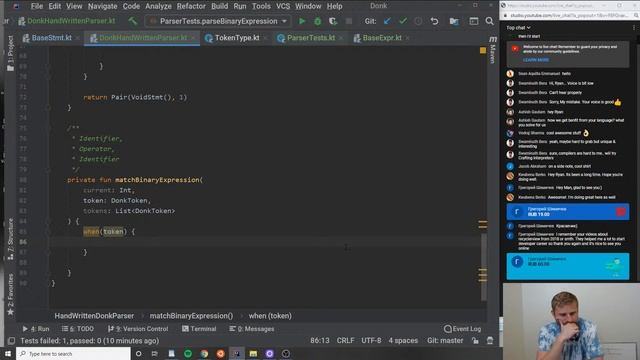640x360 pixels.
Task: Open the Messages tool window
Action: click(x=251, y=329)
